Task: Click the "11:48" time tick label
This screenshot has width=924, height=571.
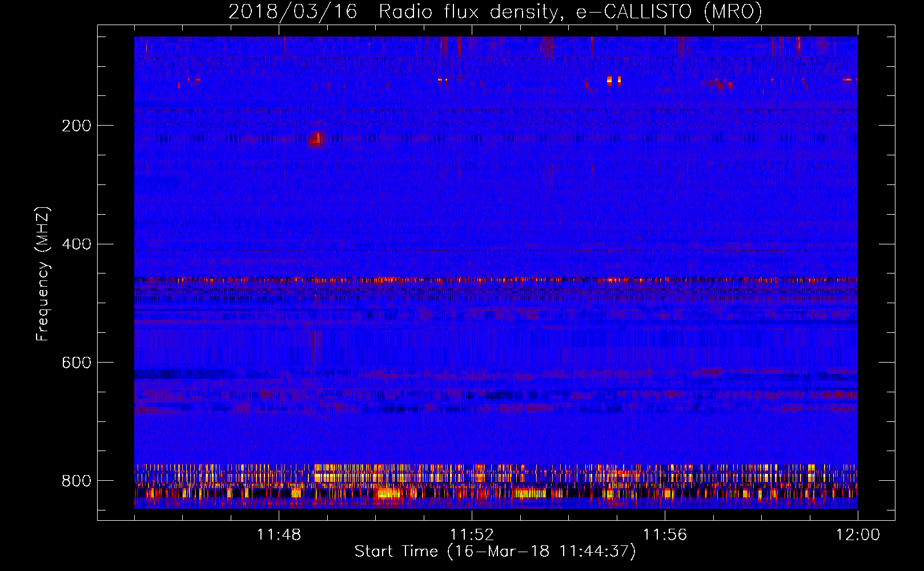Action: [x=279, y=535]
